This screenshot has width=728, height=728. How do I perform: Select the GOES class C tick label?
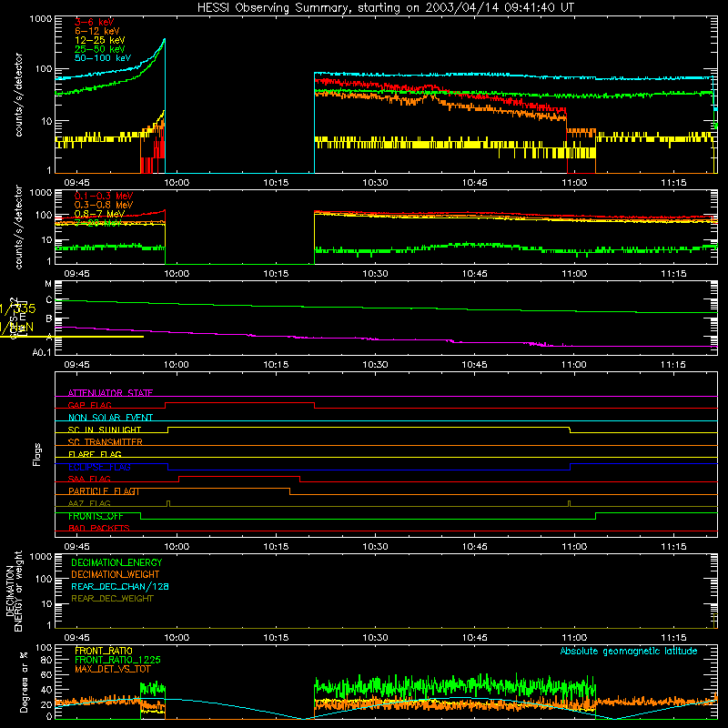click(49, 300)
